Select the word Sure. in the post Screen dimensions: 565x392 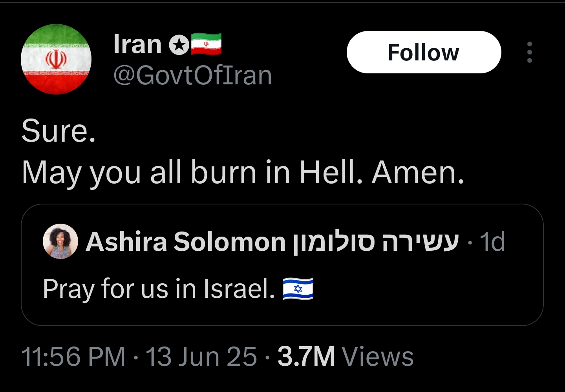(59, 131)
